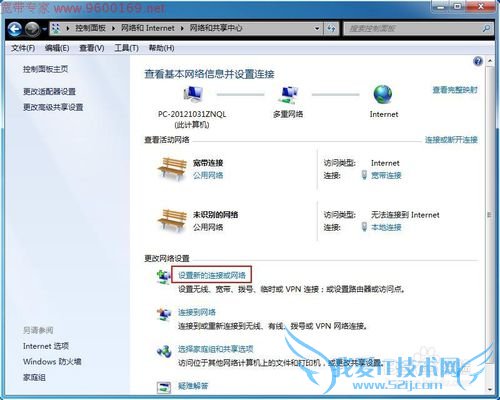
Task: Open 家庭组 in sidebar
Action: 34,377
